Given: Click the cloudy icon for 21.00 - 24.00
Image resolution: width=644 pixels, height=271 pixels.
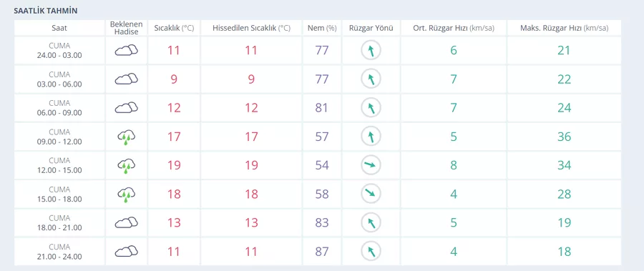Looking at the screenshot, I should pos(126,251).
